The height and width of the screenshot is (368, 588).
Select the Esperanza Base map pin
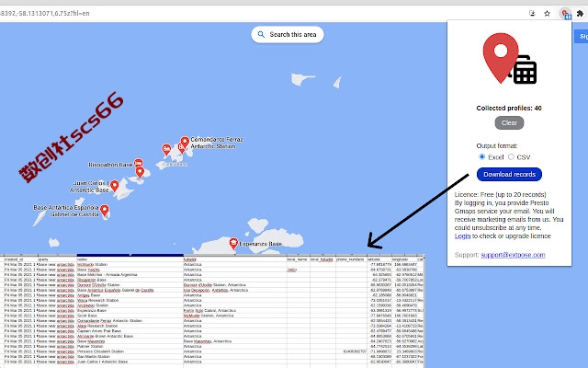click(233, 244)
